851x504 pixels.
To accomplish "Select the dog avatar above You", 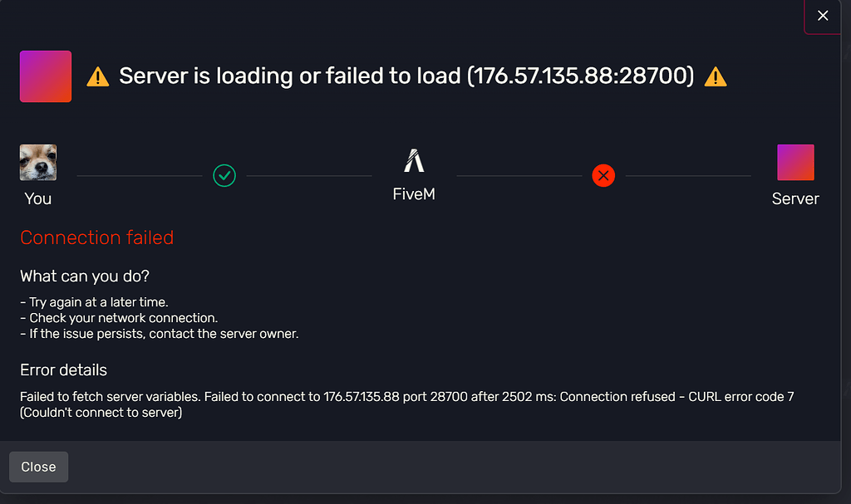I will pyautogui.click(x=38, y=162).
